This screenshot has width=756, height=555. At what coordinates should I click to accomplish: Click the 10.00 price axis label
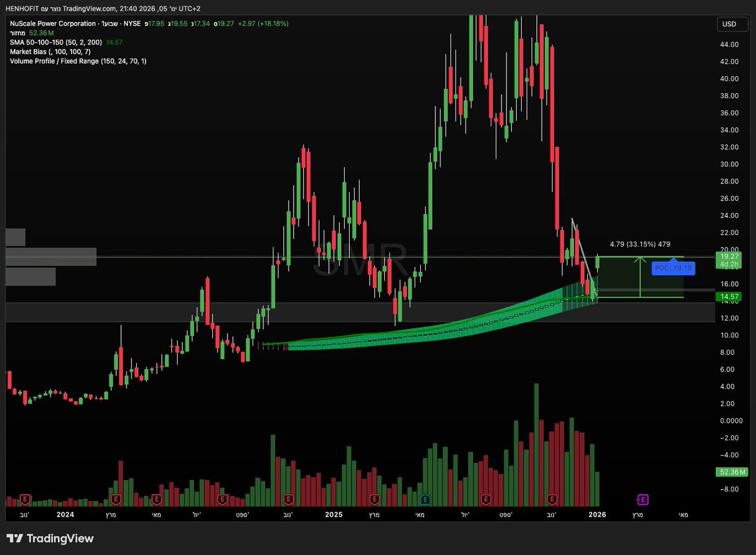pos(730,336)
